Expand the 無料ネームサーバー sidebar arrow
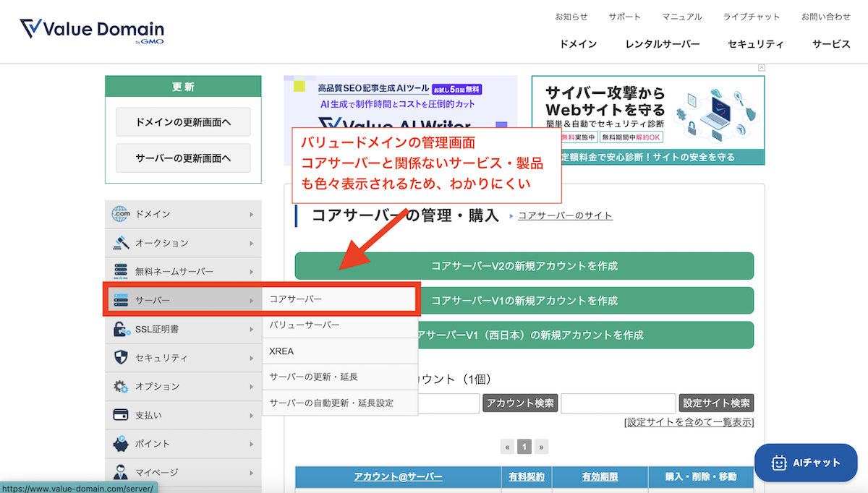Image resolution: width=868 pixels, height=493 pixels. coord(252,272)
